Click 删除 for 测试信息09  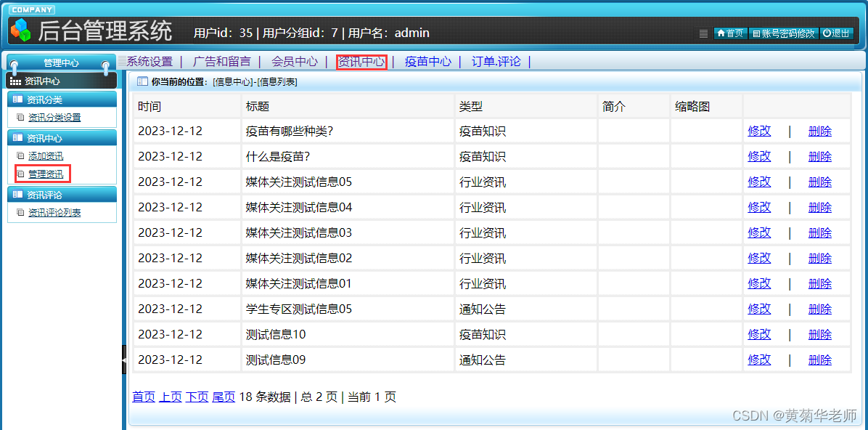coord(820,360)
